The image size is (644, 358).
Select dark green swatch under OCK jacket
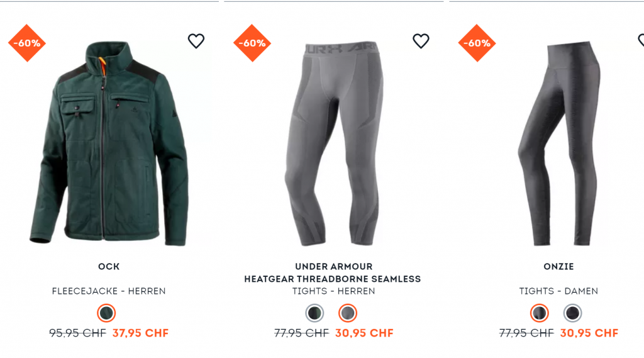click(x=106, y=313)
